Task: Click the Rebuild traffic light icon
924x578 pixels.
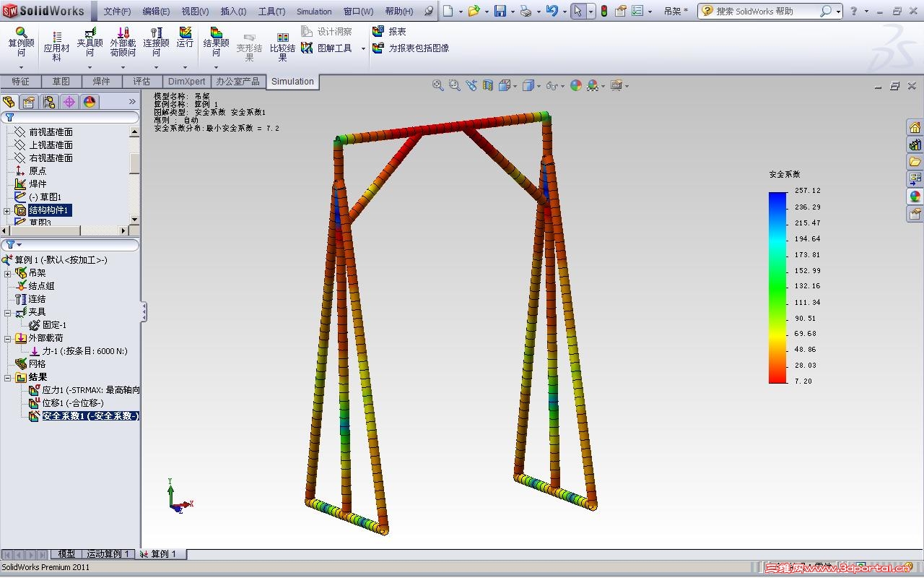Action: (604, 11)
